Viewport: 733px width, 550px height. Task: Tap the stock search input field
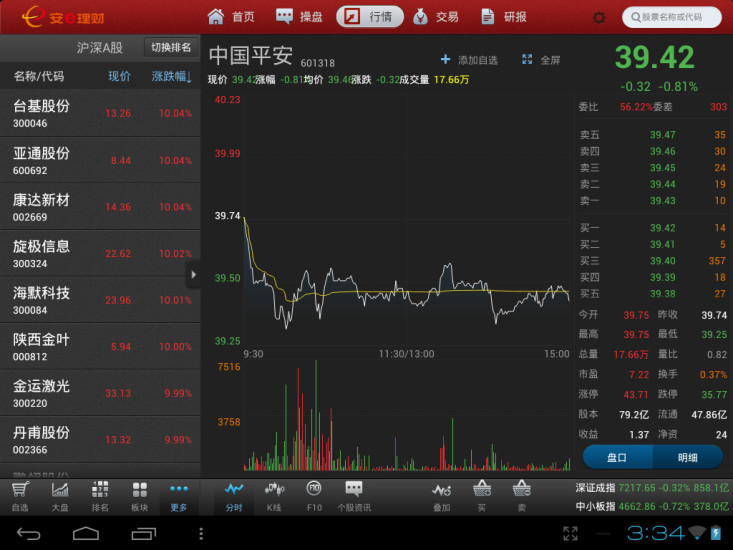(x=672, y=17)
